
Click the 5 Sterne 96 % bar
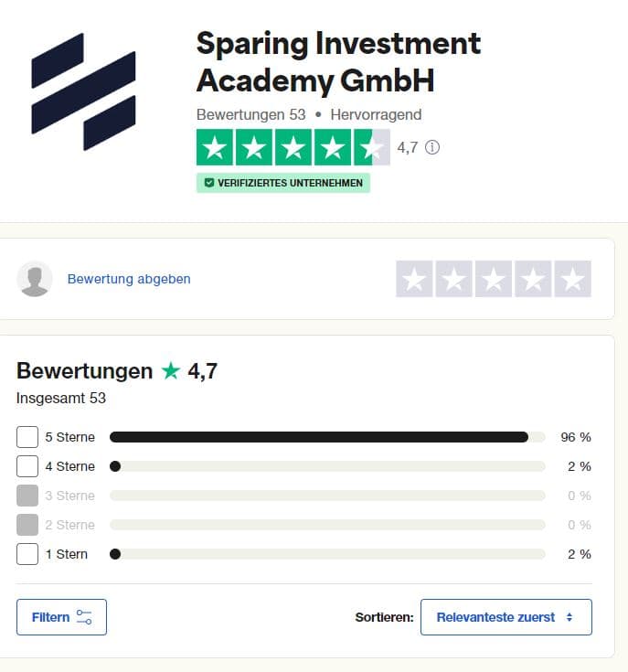pos(327,437)
